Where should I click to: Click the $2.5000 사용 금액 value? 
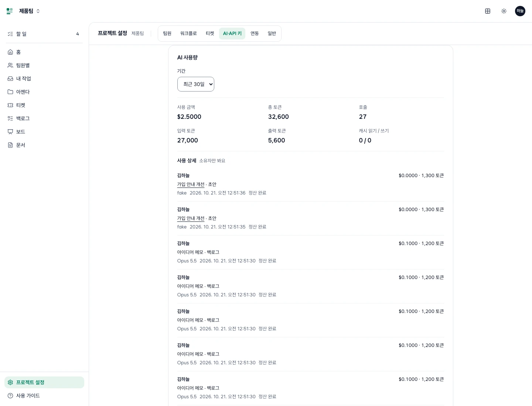[189, 117]
